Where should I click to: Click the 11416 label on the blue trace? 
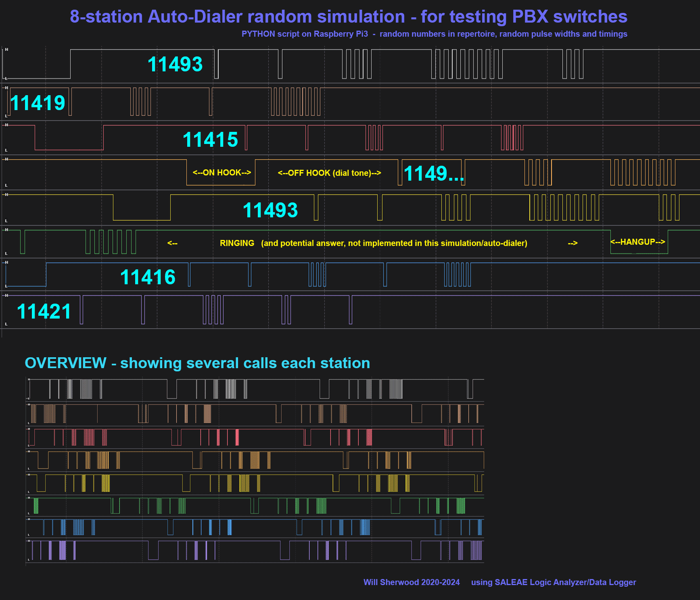[x=148, y=277]
